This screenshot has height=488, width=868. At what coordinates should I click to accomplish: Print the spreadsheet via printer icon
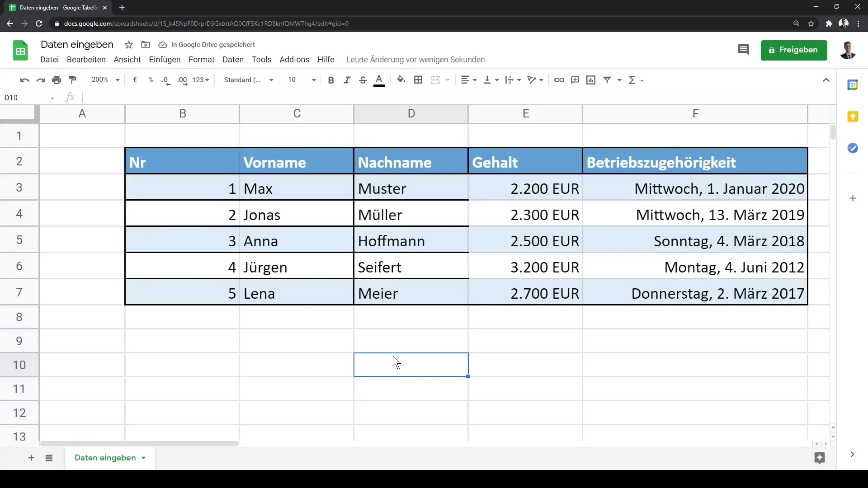tap(57, 80)
